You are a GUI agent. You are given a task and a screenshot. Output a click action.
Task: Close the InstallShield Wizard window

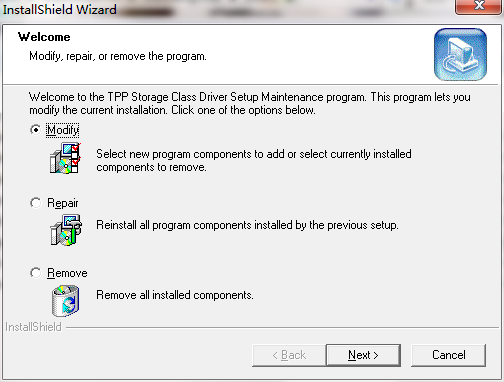tap(479, 6)
